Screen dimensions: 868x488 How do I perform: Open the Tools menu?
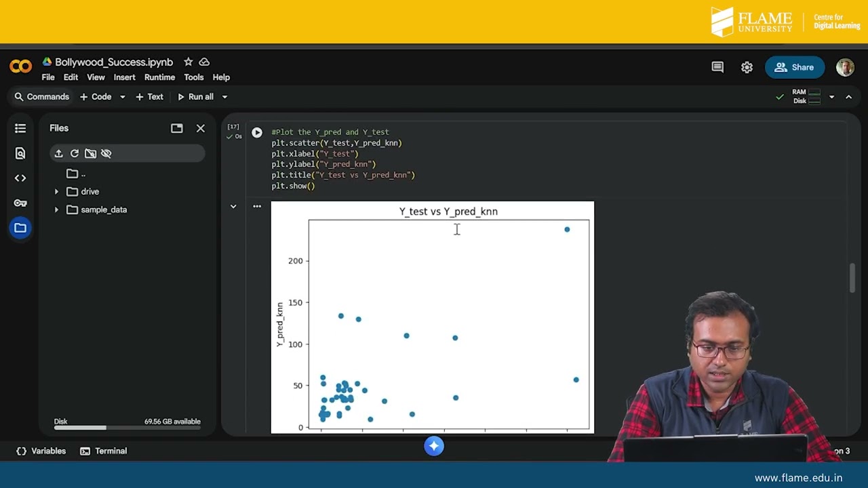(193, 77)
